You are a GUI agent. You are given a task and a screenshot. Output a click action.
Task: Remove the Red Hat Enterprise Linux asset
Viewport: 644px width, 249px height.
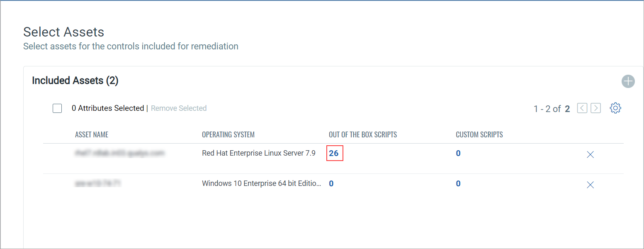pos(591,154)
